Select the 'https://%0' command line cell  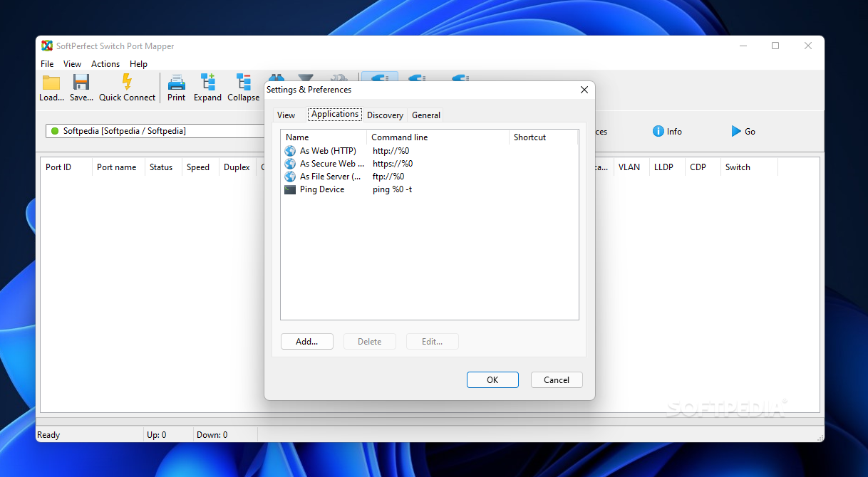393,164
